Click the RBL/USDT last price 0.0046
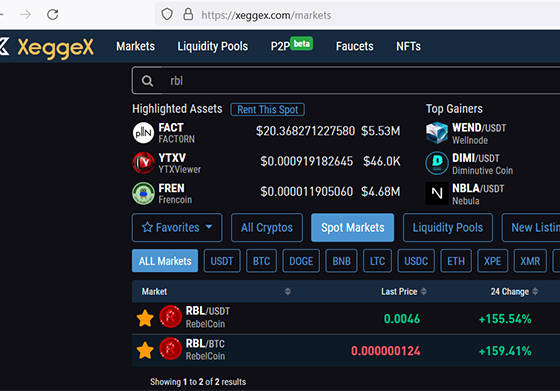The width and height of the screenshot is (560, 391). click(x=402, y=319)
